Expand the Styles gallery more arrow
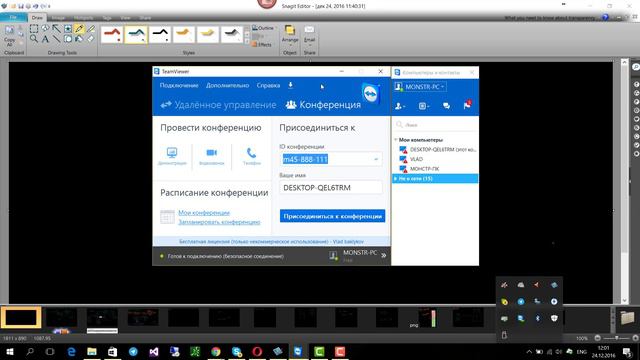This screenshot has width=640, height=360. pos(247,41)
